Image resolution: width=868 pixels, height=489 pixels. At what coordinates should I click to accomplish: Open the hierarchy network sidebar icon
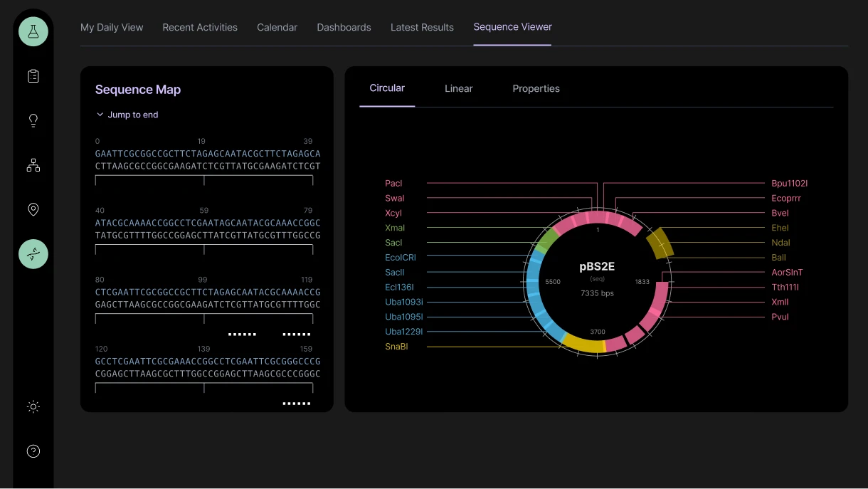click(x=33, y=165)
